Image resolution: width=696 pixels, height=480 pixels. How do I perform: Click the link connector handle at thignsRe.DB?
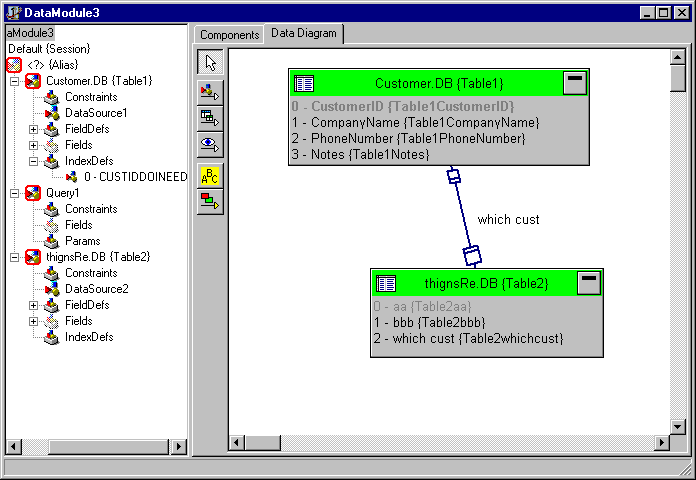(472, 256)
